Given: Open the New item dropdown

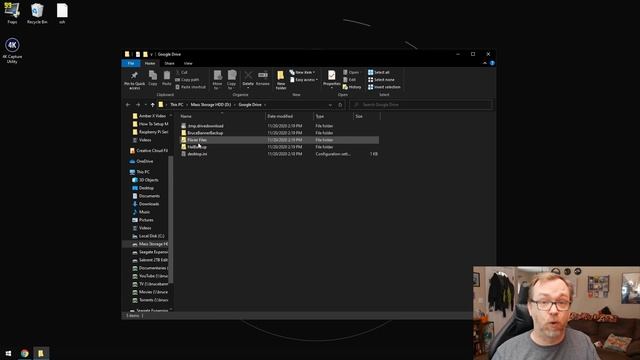Looking at the screenshot, I should [302, 72].
